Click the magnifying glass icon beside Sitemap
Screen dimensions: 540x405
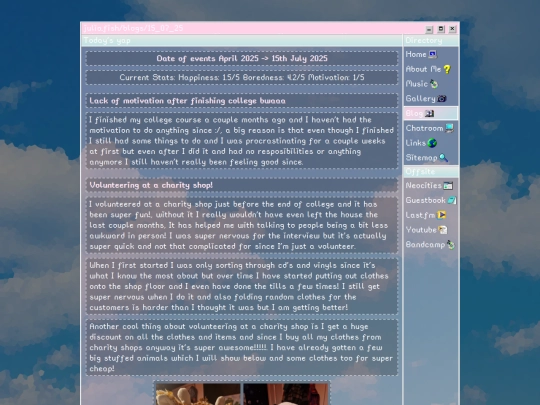click(444, 158)
